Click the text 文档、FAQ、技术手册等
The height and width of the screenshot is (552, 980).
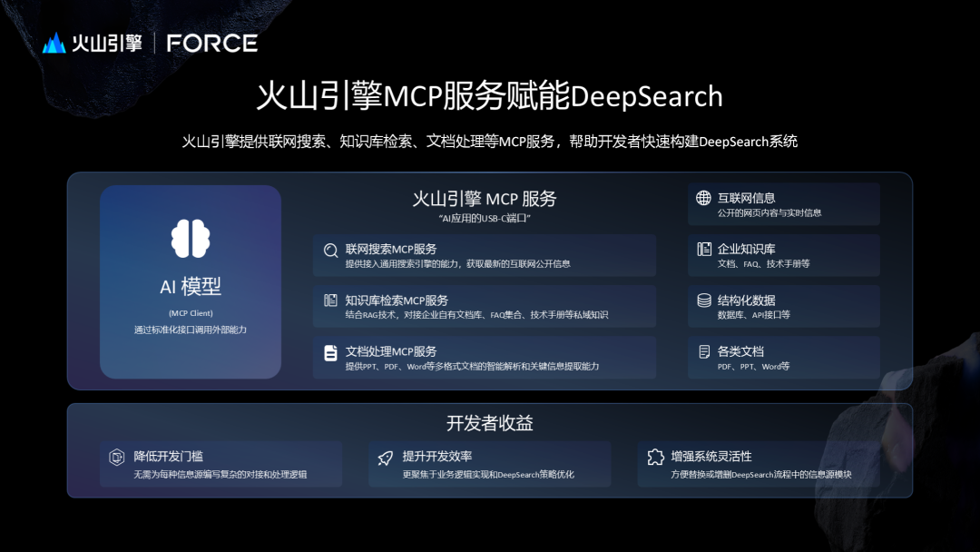[764, 264]
